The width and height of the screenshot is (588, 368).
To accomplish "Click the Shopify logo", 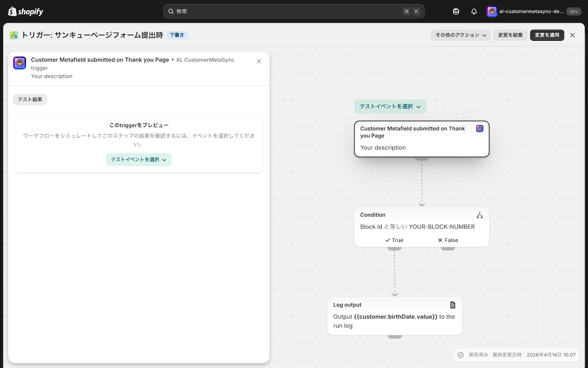I will [x=25, y=11].
